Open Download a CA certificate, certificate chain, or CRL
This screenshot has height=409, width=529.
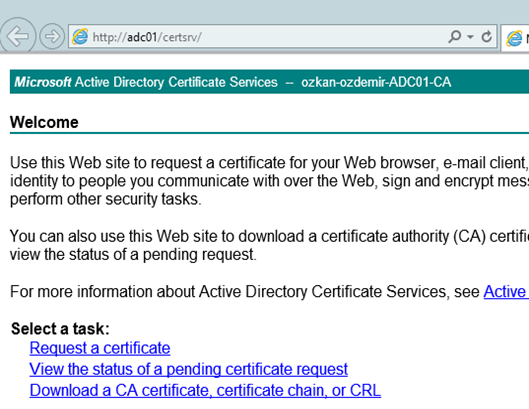(x=205, y=390)
